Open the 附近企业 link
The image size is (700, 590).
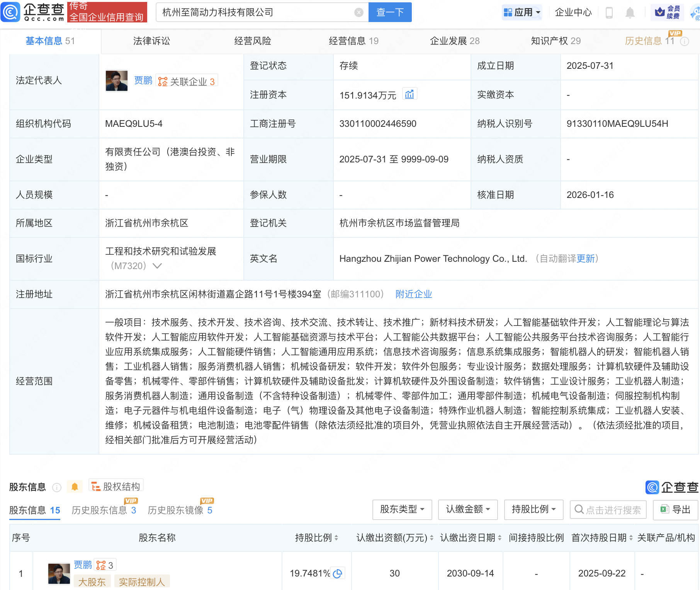413,294
